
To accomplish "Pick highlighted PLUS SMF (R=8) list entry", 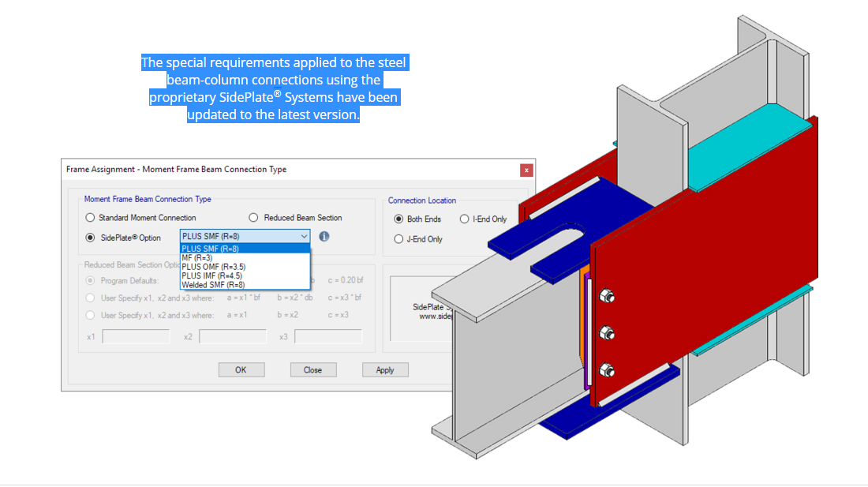I will coord(245,249).
